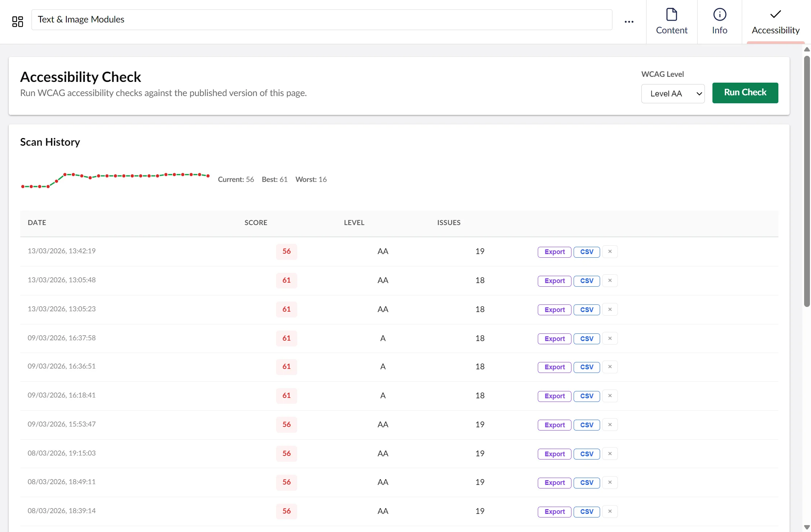
Task: Delete the 13/03/2026 13:05:48 scan
Action: 610,280
